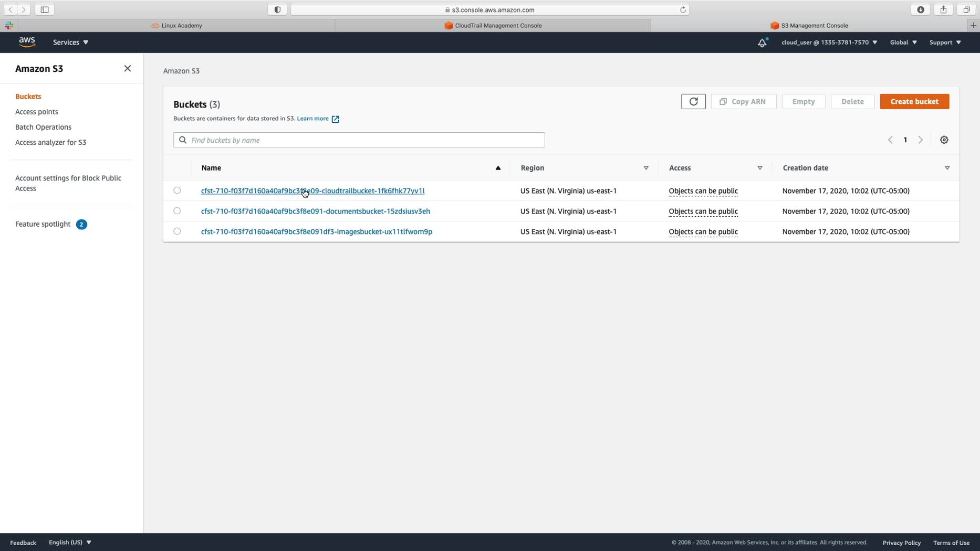
Task: Show Safari tab overview
Action: click(x=966, y=9)
